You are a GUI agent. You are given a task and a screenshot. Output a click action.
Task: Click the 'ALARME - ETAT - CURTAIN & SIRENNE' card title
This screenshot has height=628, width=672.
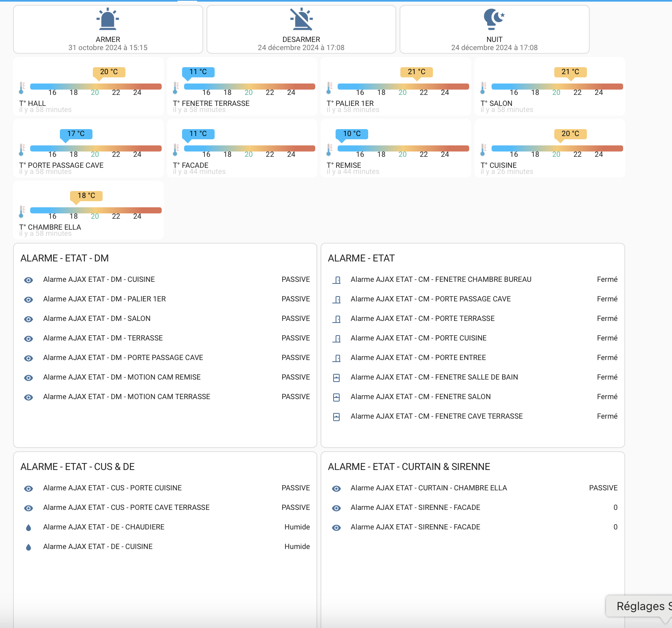coord(409,467)
